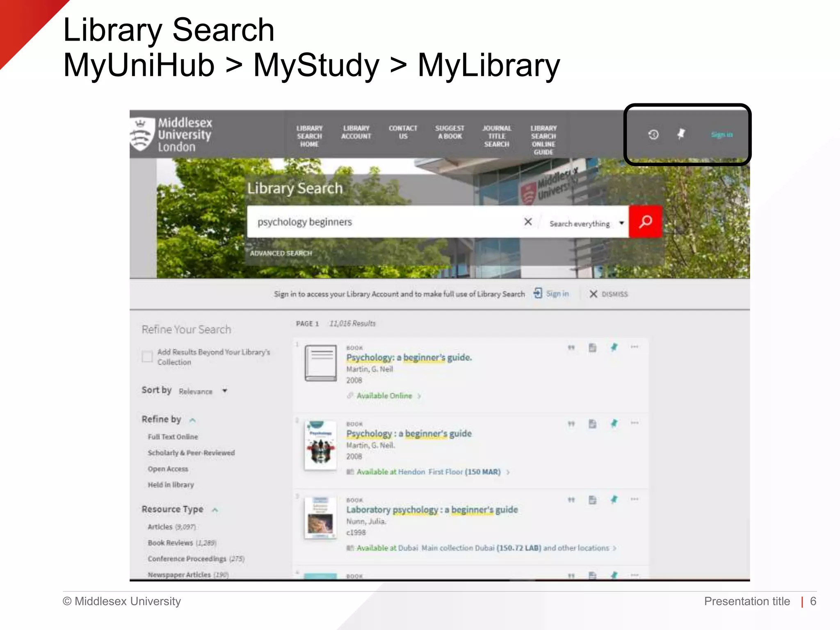This screenshot has width=840, height=630.
Task: Filter by Scholarly & Peer-Reviewed
Action: pyautogui.click(x=191, y=453)
